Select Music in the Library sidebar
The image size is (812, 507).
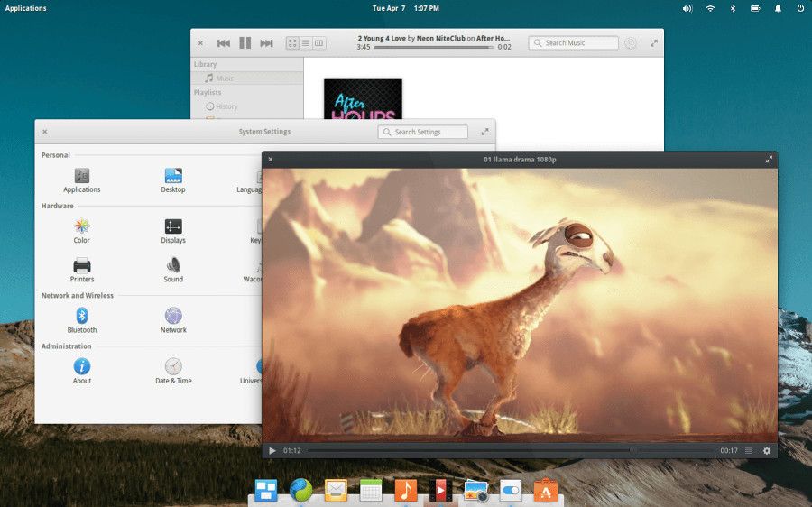coord(247,78)
